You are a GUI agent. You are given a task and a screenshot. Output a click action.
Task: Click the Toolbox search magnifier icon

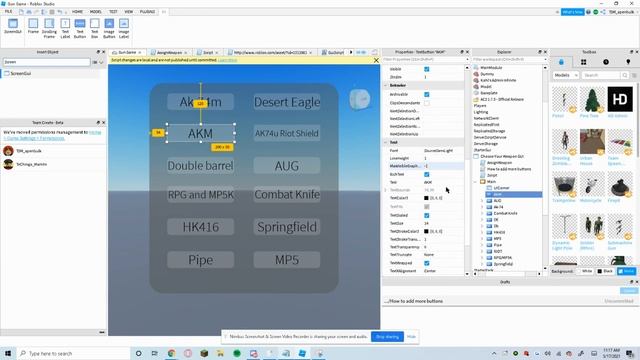[624, 75]
